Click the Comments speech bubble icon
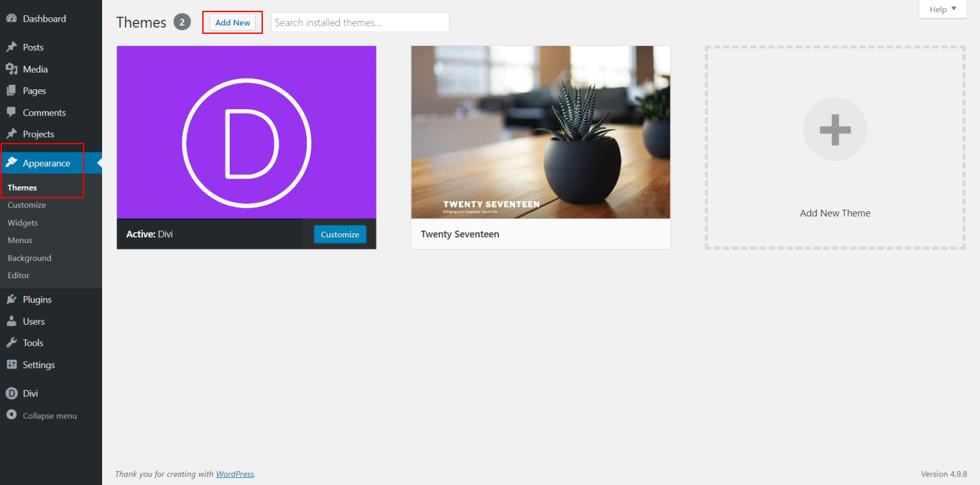Viewport: 980px width, 485px height. [x=11, y=112]
